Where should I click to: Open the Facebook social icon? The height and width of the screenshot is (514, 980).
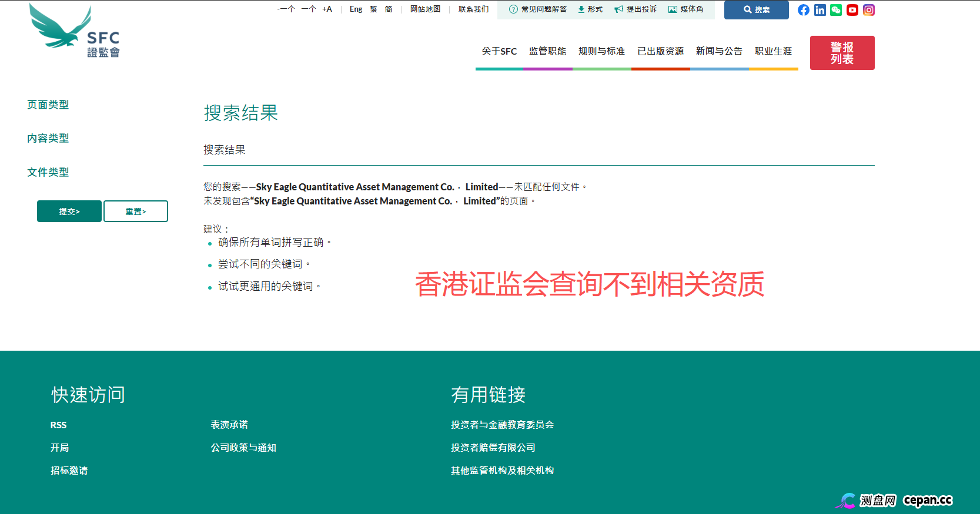pyautogui.click(x=804, y=10)
